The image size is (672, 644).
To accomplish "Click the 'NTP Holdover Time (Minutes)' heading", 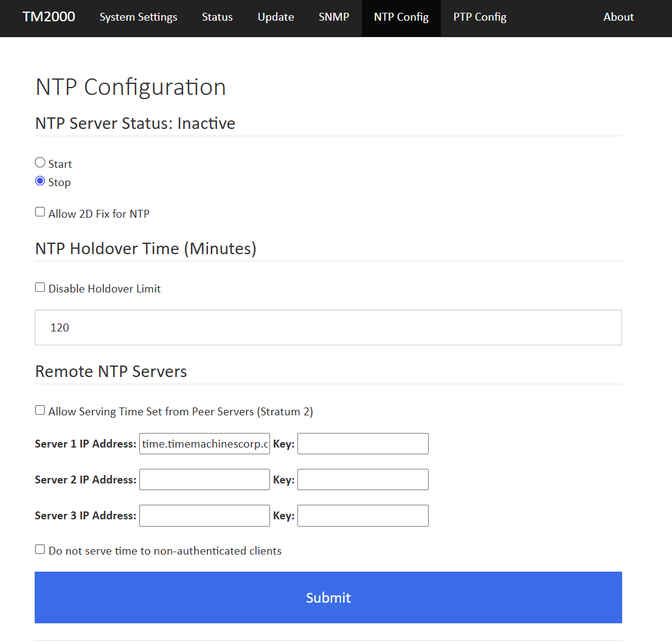I will tap(146, 249).
